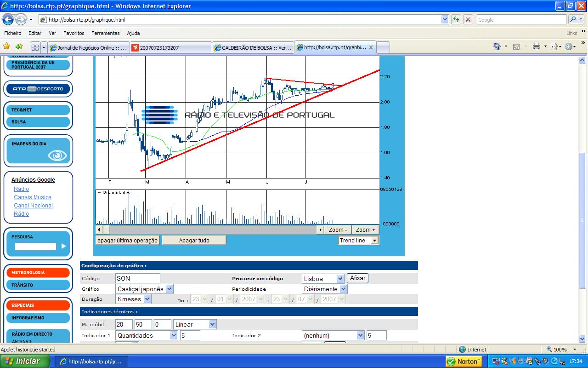Switch to the Jornal de Negócios Online tab
This screenshot has height=368, width=588.
(88, 47)
